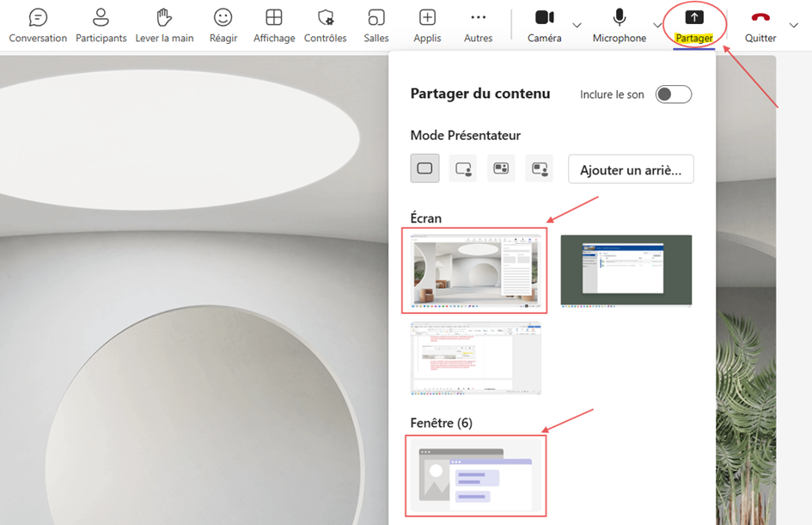Click the Quitter hang-up button
812x525 pixels.
click(x=760, y=26)
